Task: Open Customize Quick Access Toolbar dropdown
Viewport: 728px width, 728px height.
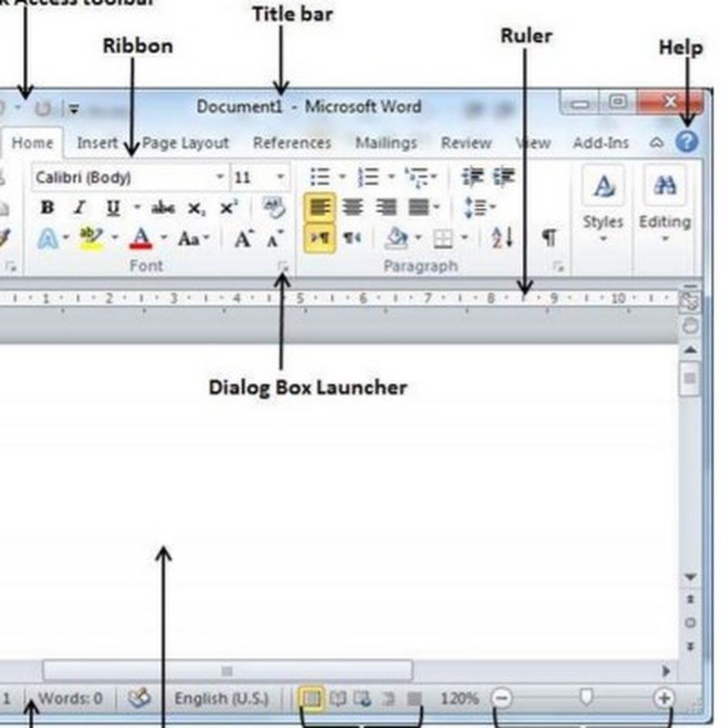Action: pos(74,109)
